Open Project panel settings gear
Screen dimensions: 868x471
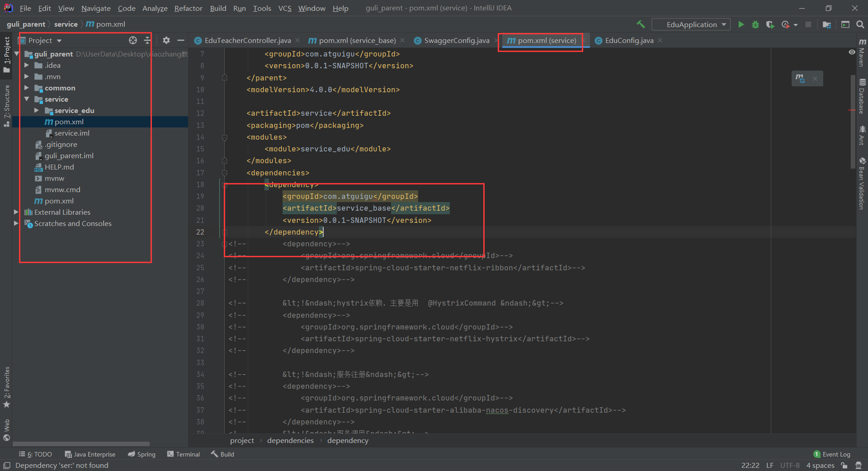click(x=166, y=40)
